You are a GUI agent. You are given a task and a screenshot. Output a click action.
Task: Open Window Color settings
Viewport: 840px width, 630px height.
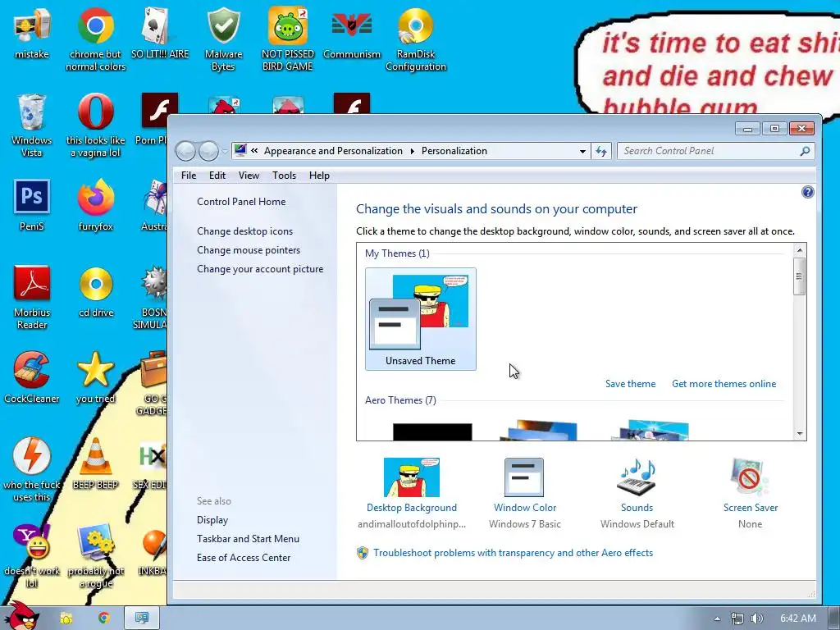[524, 493]
